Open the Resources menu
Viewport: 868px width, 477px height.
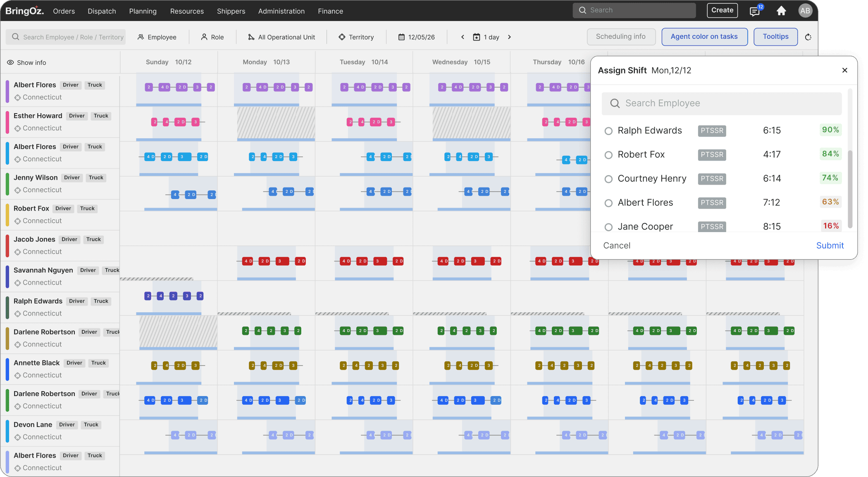(187, 11)
